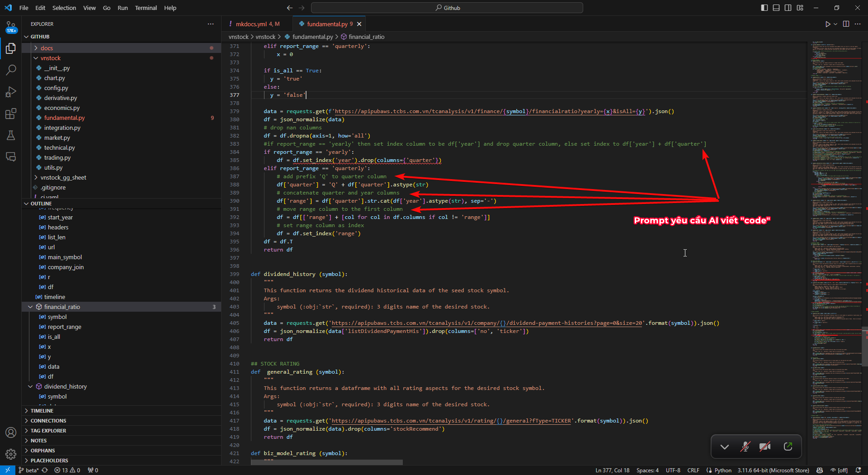This screenshot has height=475, width=868.
Task: Open Explorer Views and More Actions menu
Action: 211,24
